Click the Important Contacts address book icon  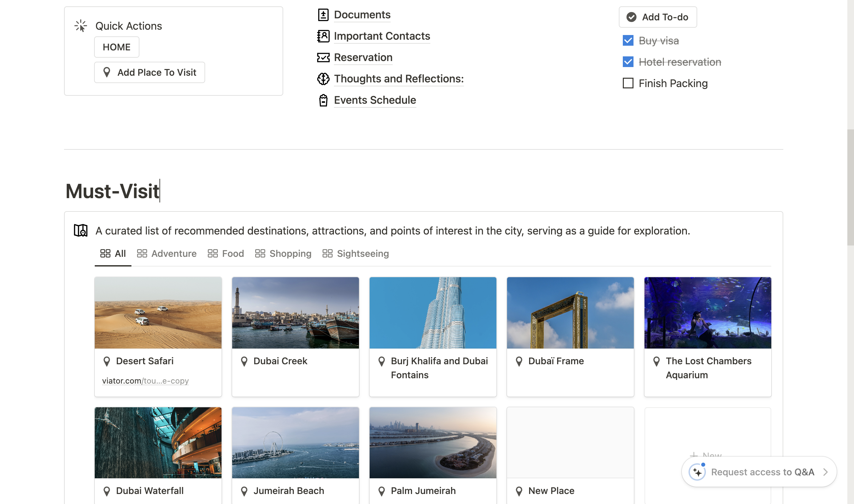point(323,36)
